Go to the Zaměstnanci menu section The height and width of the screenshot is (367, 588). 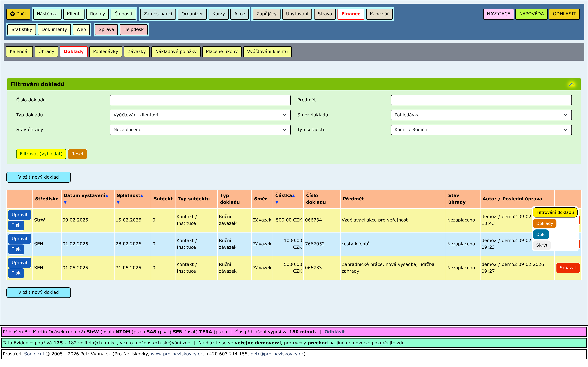pos(158,14)
